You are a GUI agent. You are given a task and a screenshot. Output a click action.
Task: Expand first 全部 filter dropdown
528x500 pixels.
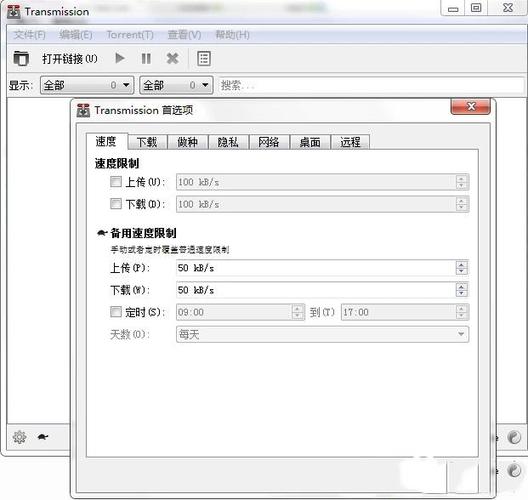(x=87, y=85)
